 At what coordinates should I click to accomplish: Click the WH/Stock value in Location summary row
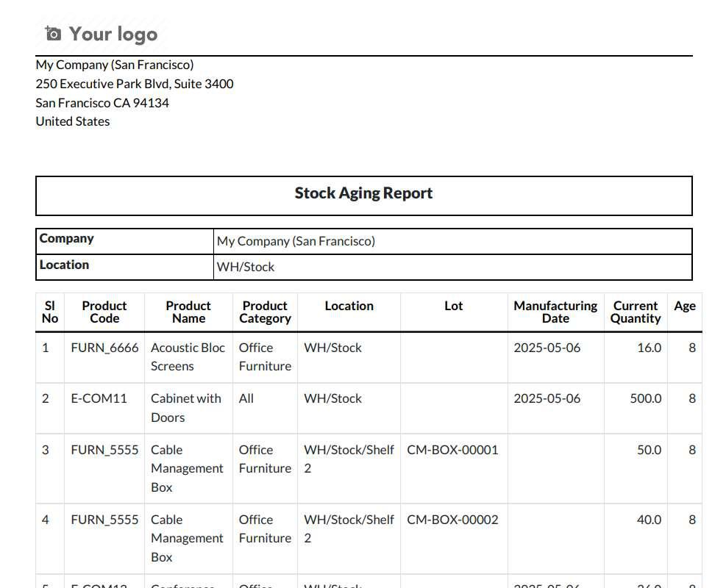[x=246, y=268]
